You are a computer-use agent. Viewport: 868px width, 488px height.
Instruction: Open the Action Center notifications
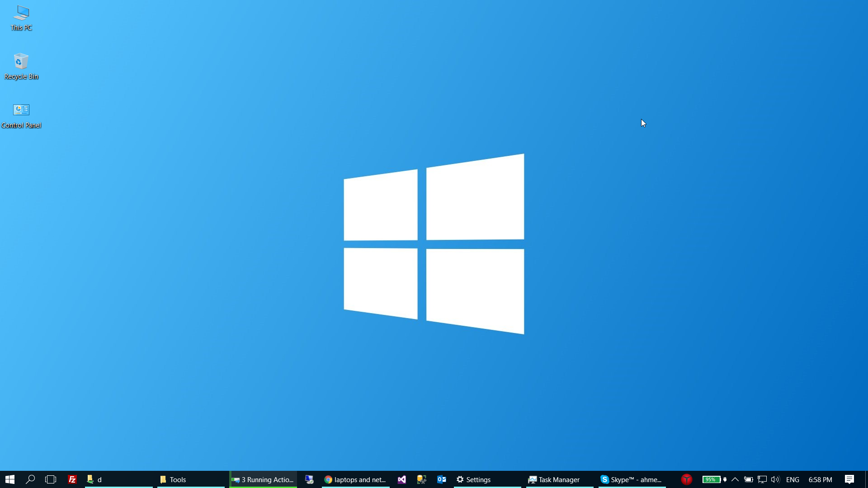pyautogui.click(x=850, y=479)
